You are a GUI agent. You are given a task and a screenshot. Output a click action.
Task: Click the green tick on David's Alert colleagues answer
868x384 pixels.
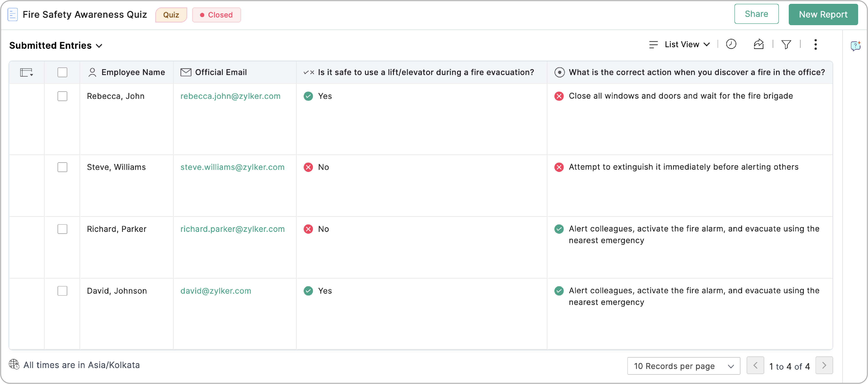click(559, 291)
